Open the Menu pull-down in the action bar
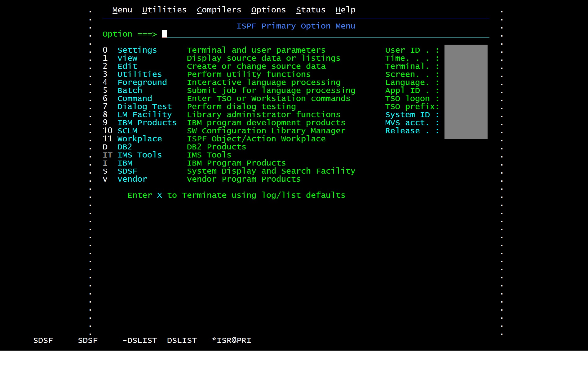Viewport: 588px width, 372px height. click(x=122, y=10)
